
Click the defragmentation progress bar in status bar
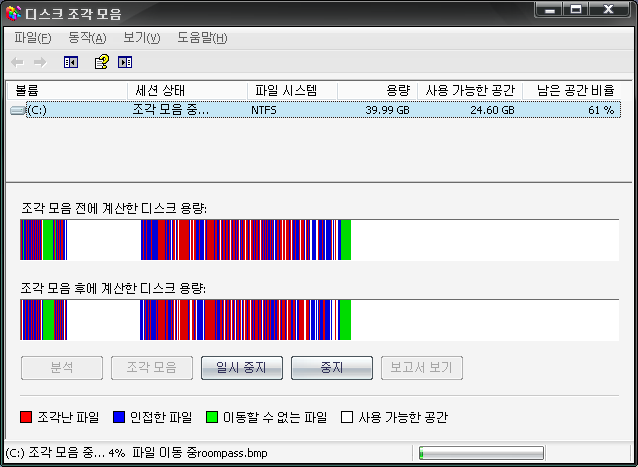[480, 453]
